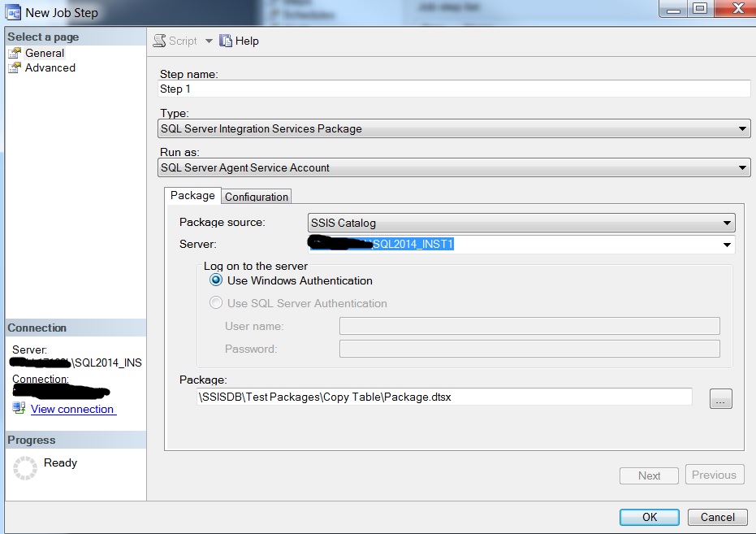The height and width of the screenshot is (534, 756).
Task: Switch to the Package tab
Action: [x=192, y=196]
